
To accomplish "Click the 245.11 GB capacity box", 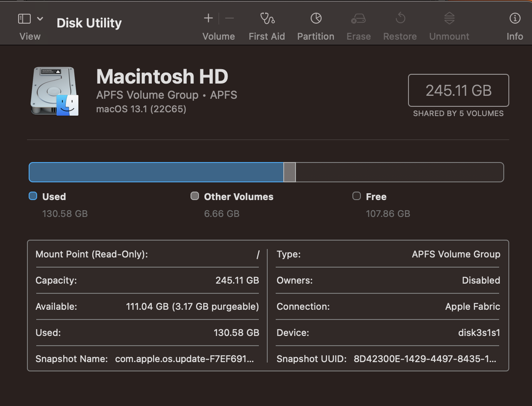I will pyautogui.click(x=459, y=90).
